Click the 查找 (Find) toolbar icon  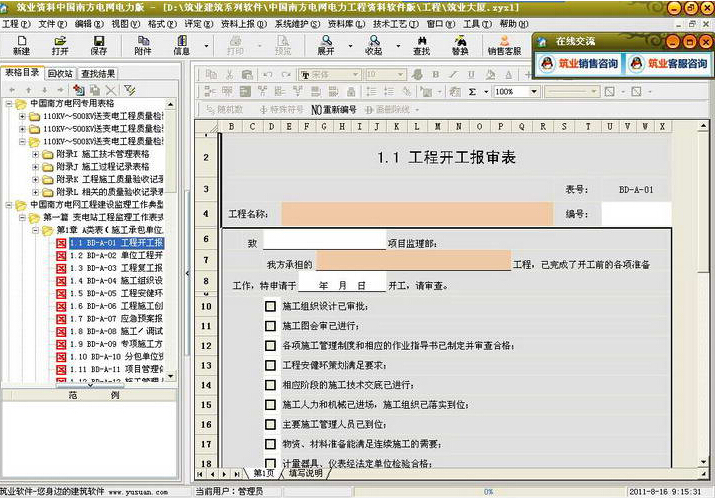422,44
